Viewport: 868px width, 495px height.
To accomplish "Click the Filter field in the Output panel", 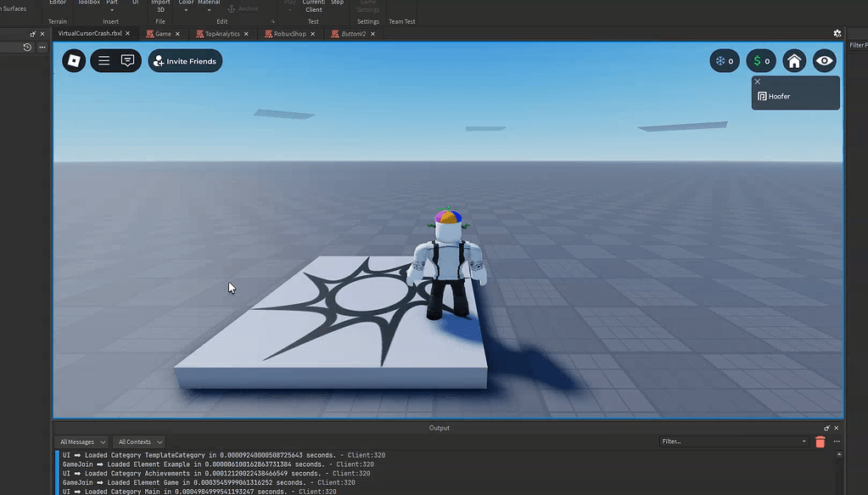I will (x=730, y=441).
